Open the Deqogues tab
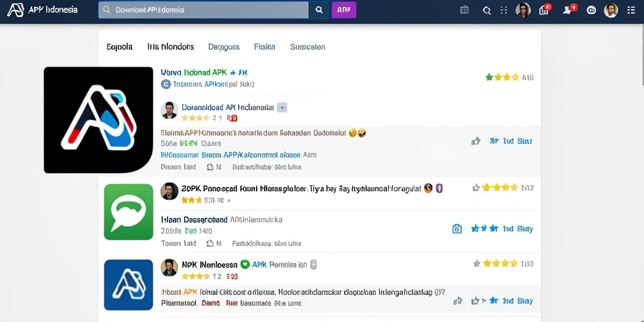Screen dimensions: 644x322 coord(224,47)
